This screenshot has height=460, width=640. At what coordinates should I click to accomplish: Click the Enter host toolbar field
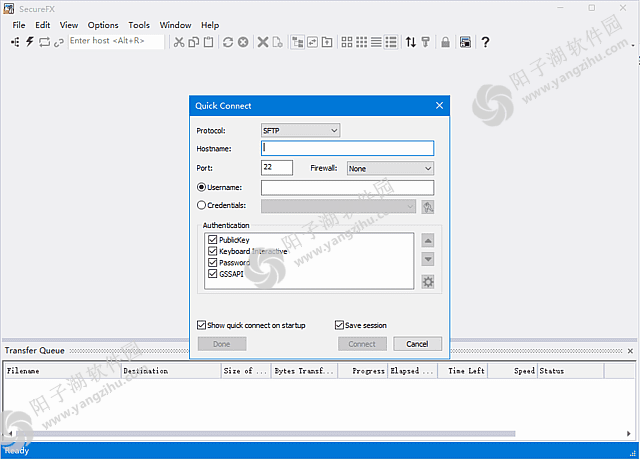(x=116, y=41)
